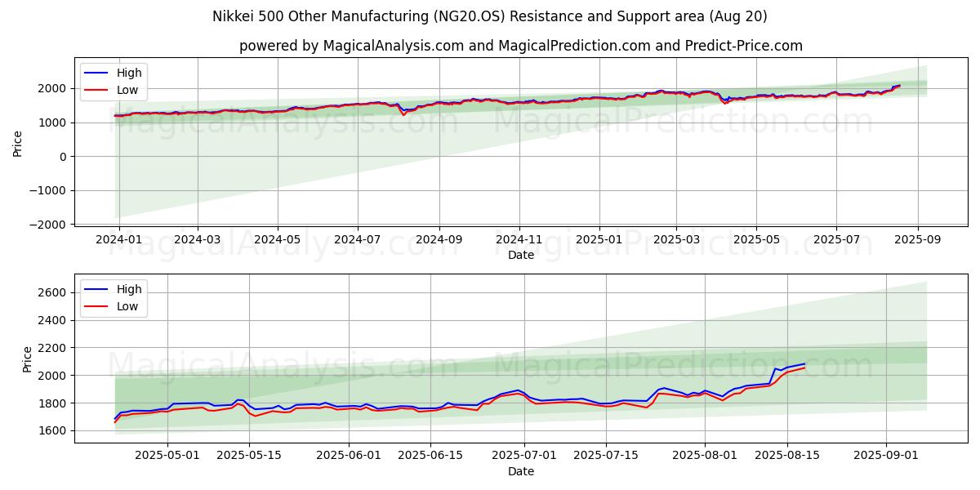Click the '2025-01' date tick label
Screen dimensions: 980x490
599,240
